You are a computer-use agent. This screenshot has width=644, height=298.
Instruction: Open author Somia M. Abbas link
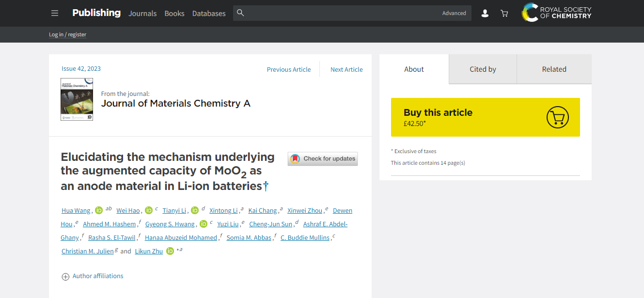[x=249, y=237]
